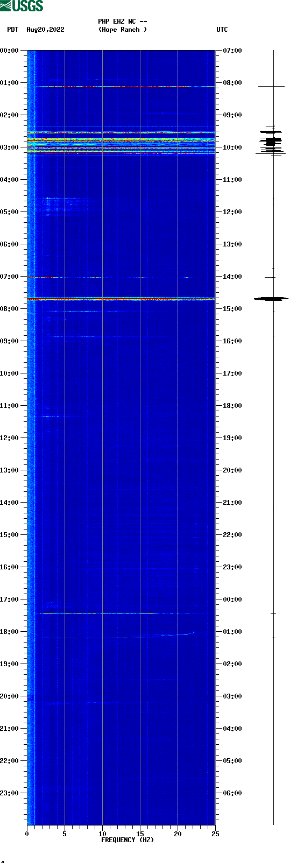
Task: Click the '(Hope Ranch )' label
Action: [x=123, y=30]
